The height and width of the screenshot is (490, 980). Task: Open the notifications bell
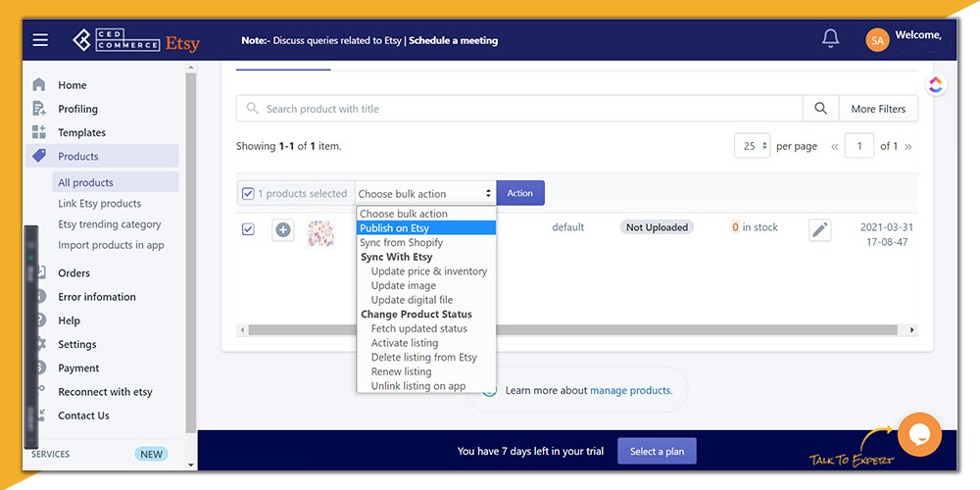[x=830, y=39]
